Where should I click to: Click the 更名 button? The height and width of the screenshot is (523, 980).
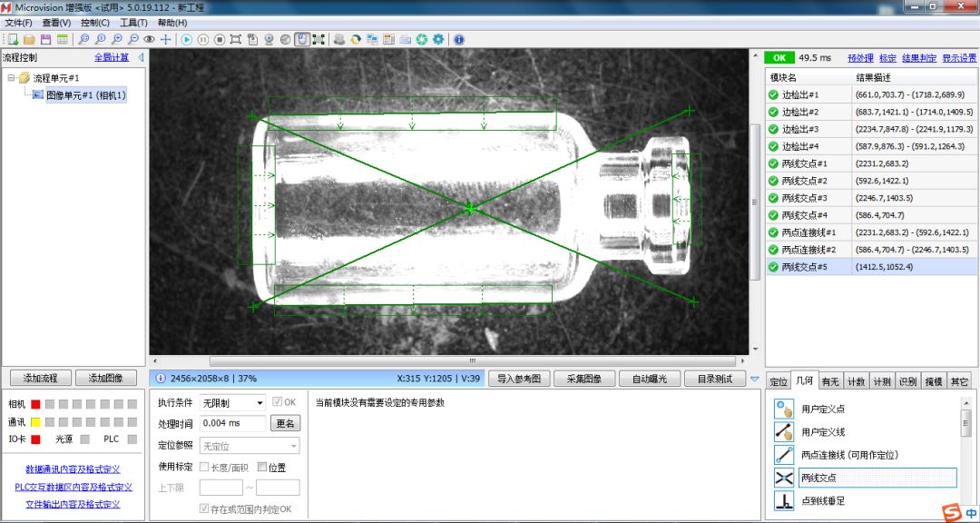point(285,423)
